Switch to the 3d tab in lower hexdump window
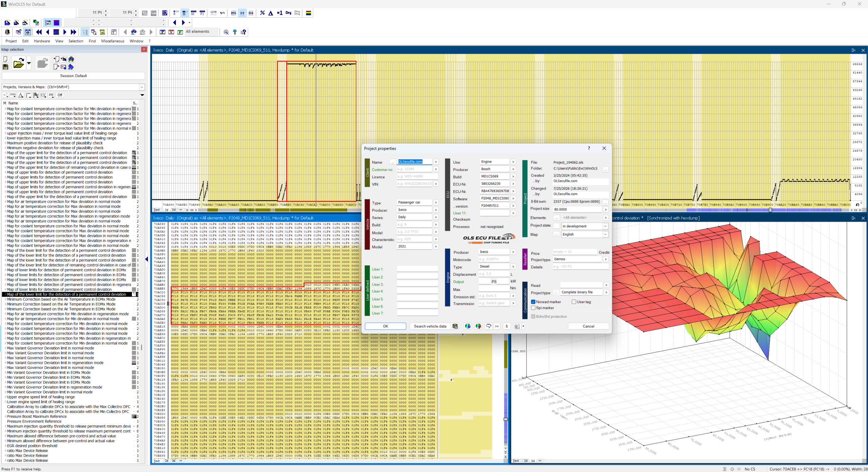Viewport: 868px width, 472px height. click(174, 461)
